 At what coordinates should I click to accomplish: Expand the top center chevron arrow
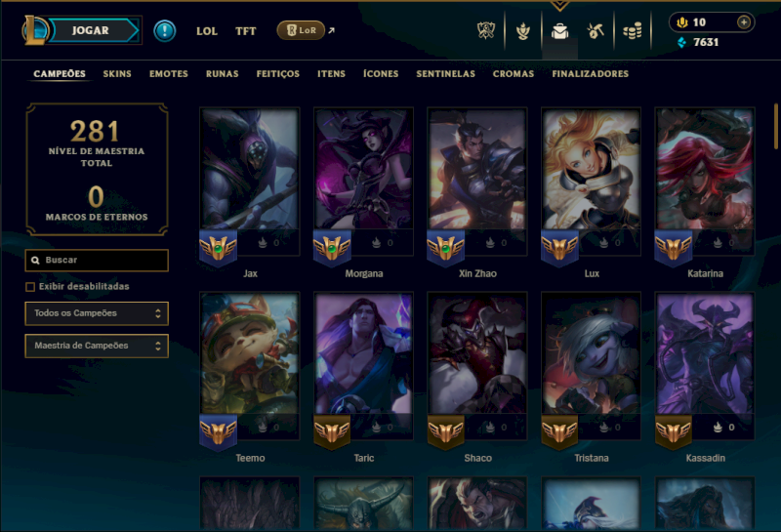tap(559, 6)
